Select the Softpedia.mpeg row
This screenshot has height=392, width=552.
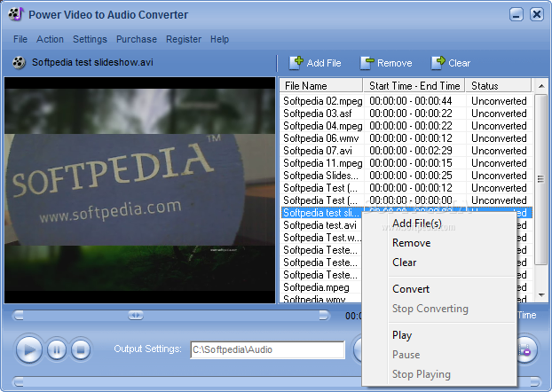tap(321, 287)
